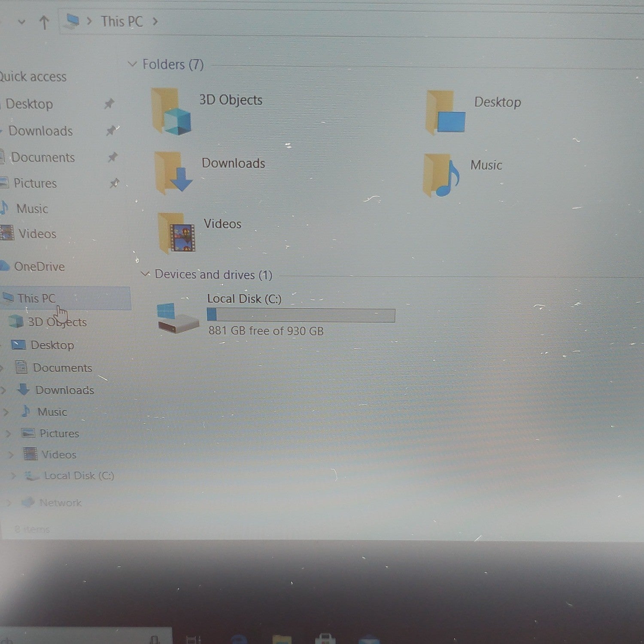644x644 pixels.
Task: Expand the Downloads node in This PC tree
Action: [3, 390]
